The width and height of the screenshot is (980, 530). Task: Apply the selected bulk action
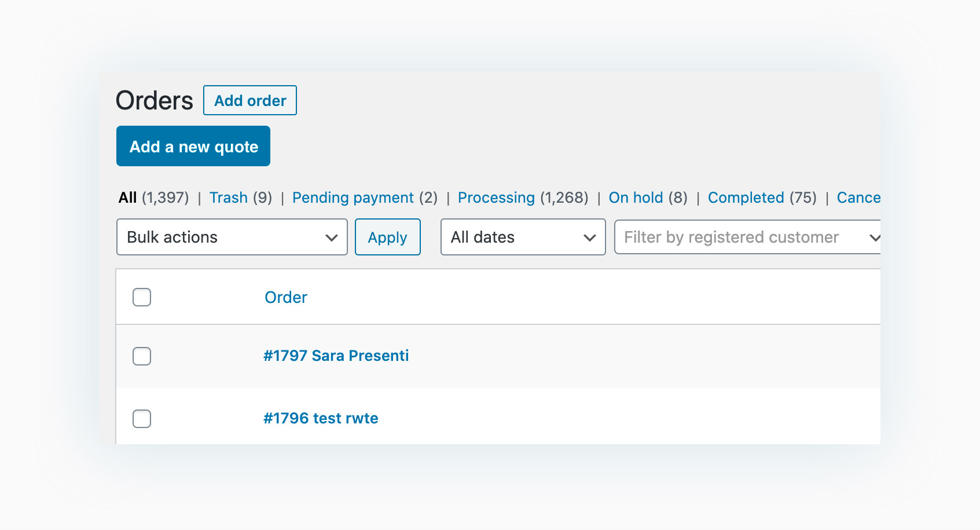[x=387, y=237]
